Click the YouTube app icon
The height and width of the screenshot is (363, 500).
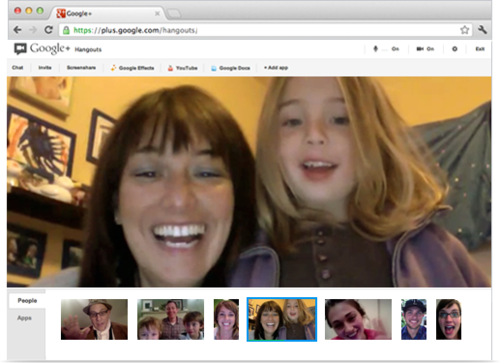pyautogui.click(x=170, y=68)
